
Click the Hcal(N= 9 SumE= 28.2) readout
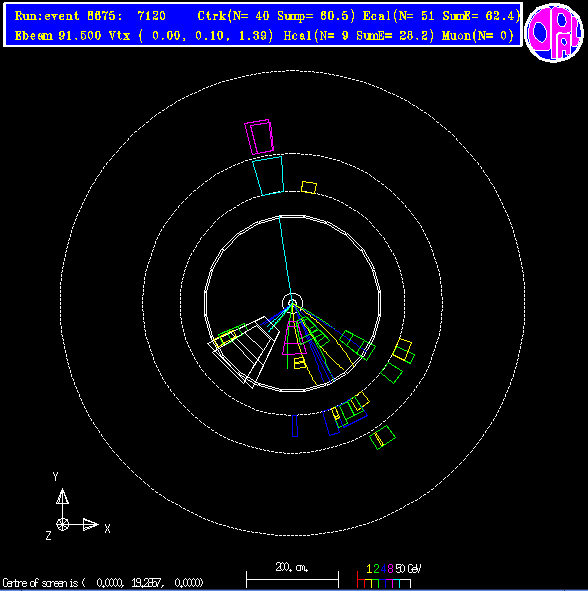[359, 36]
